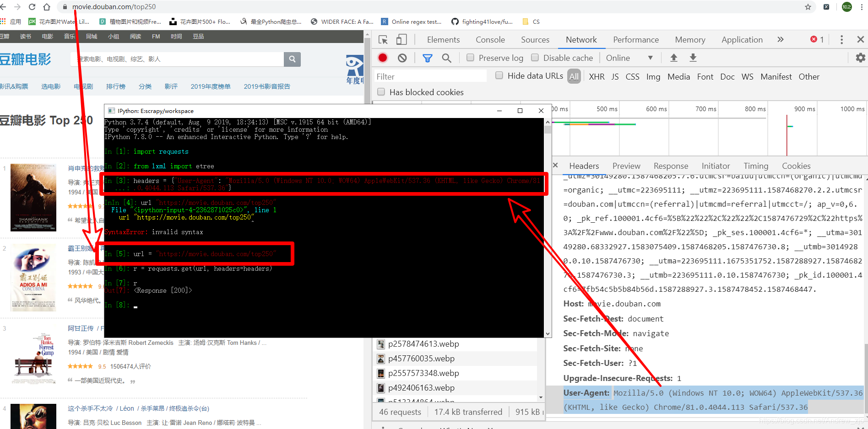Bookmark this page with the star icon

tap(808, 7)
